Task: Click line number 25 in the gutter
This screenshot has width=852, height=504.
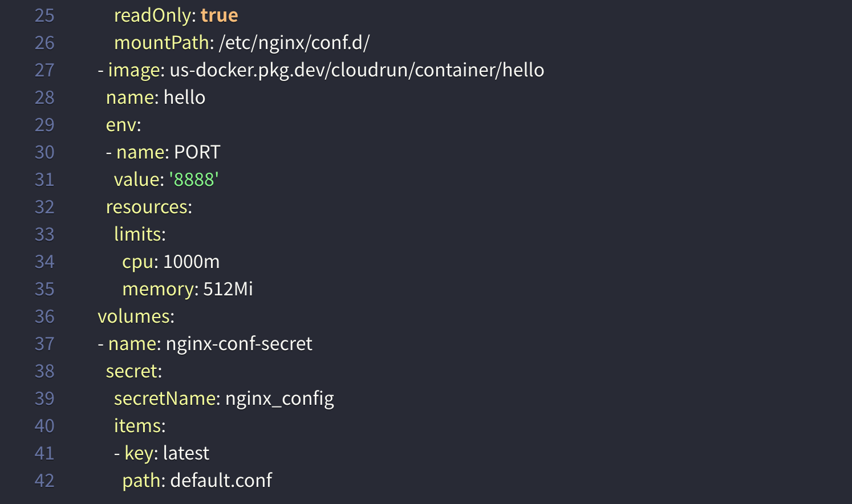Action: [44, 15]
